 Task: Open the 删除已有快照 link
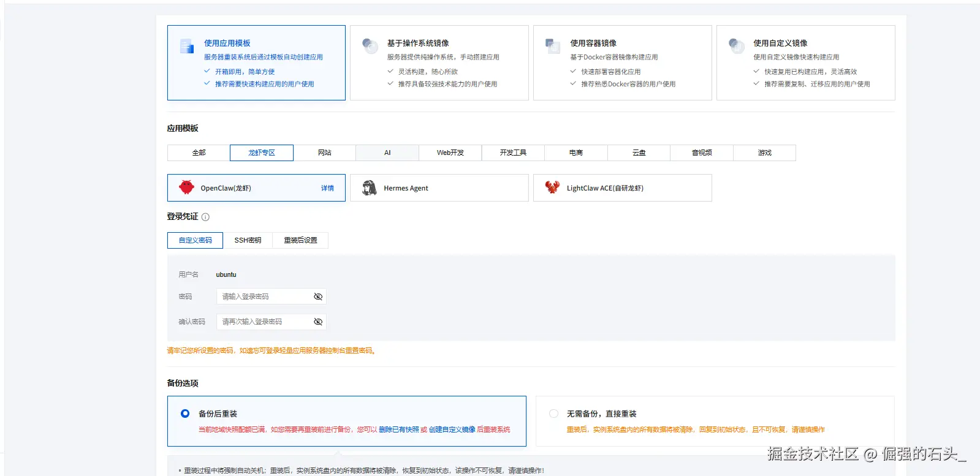click(x=398, y=429)
